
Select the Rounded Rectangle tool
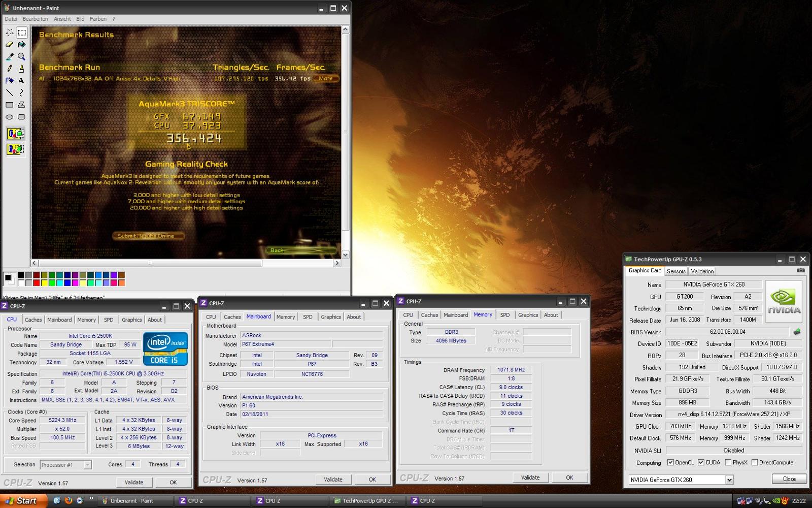pos(21,117)
